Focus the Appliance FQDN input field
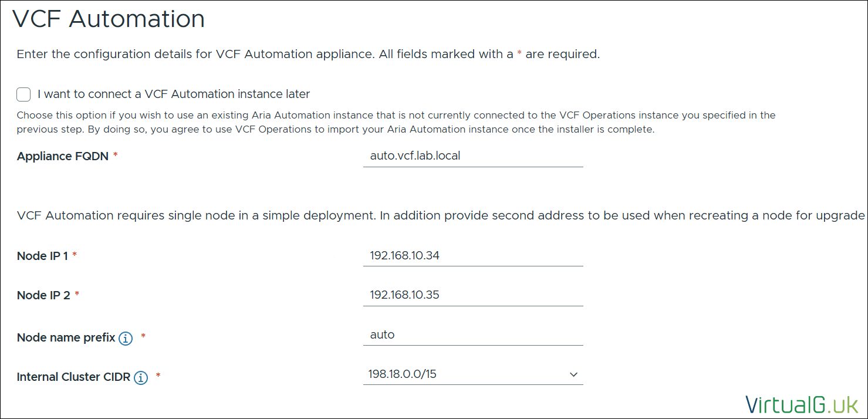The image size is (868, 419). (x=472, y=156)
